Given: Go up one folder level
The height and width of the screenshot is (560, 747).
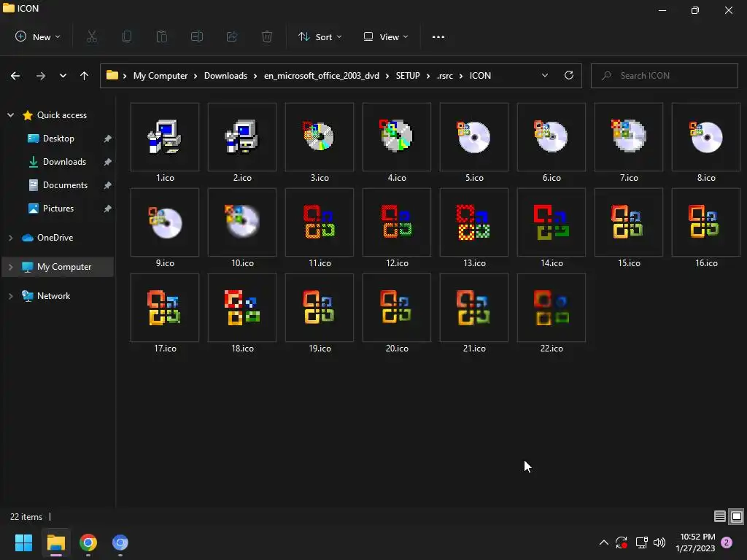Looking at the screenshot, I should pos(85,76).
